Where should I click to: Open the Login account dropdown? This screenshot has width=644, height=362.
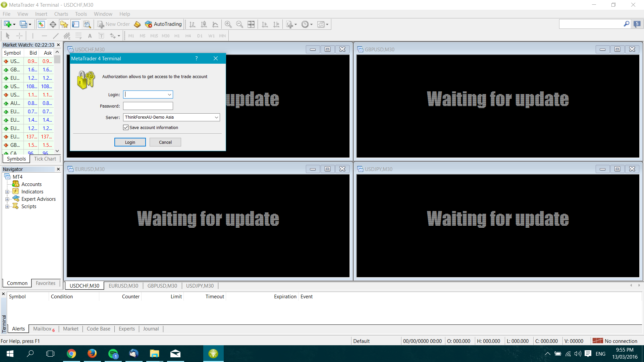click(169, 95)
